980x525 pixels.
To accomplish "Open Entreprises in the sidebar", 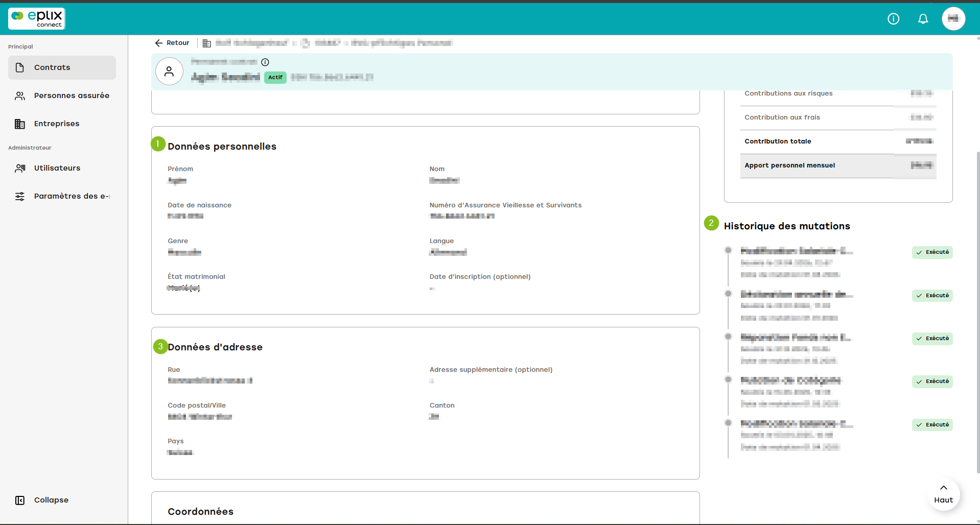I will pos(62,124).
